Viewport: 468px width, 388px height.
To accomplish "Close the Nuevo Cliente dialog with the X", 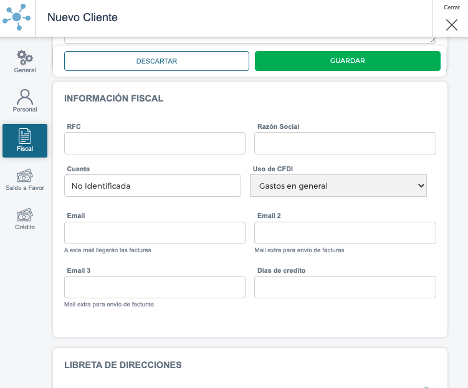I will click(452, 25).
